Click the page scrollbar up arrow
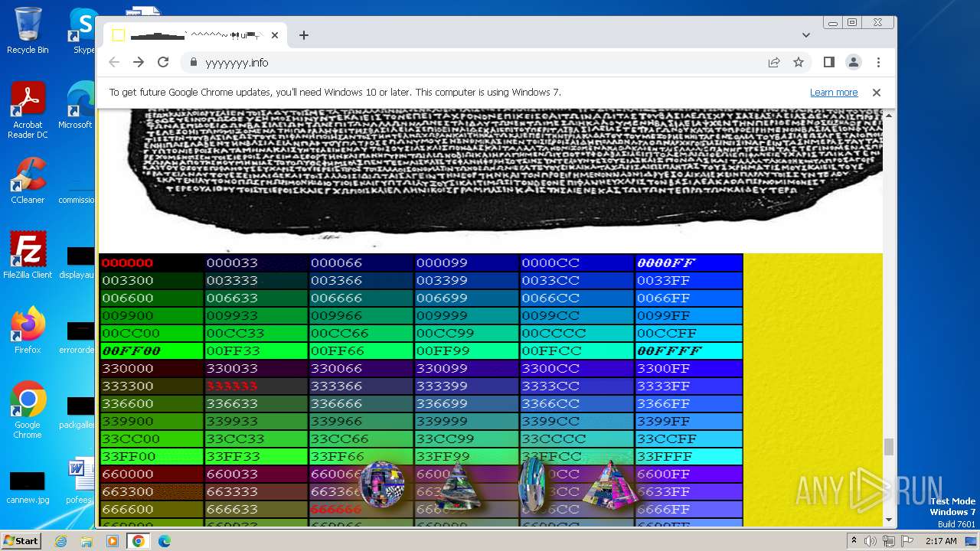The image size is (980, 551). pos(889,115)
